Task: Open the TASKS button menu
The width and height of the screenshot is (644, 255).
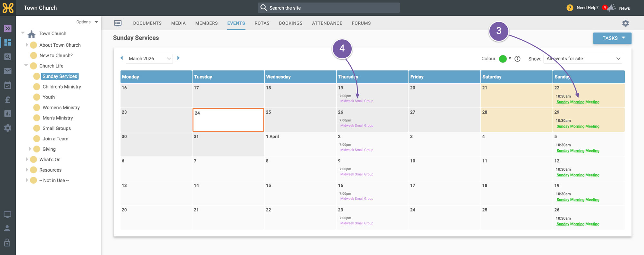Action: [612, 38]
